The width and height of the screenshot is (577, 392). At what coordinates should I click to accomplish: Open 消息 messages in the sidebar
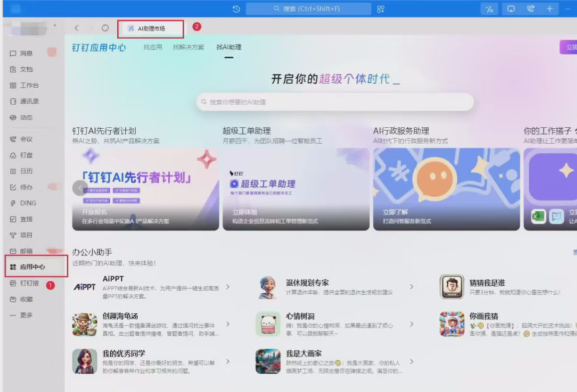point(21,53)
